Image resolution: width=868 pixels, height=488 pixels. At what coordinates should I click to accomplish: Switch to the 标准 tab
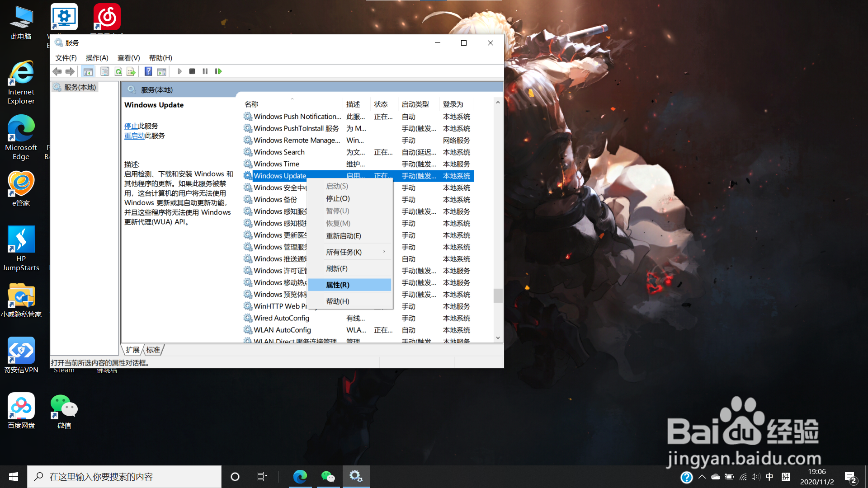[153, 349]
